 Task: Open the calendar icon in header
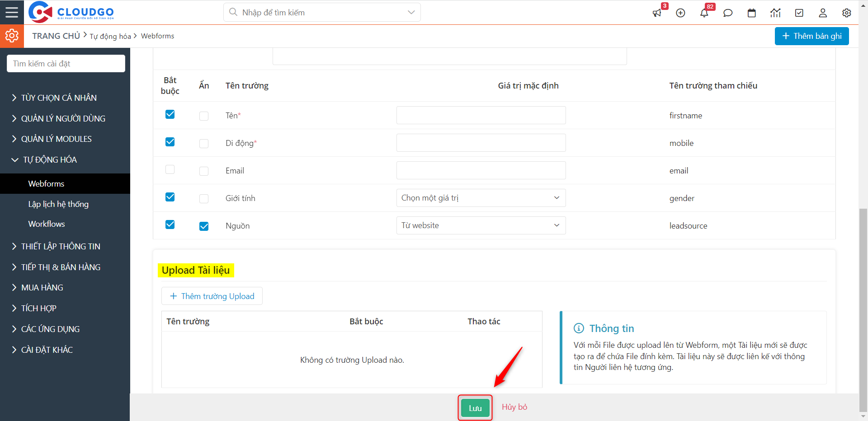[751, 13]
